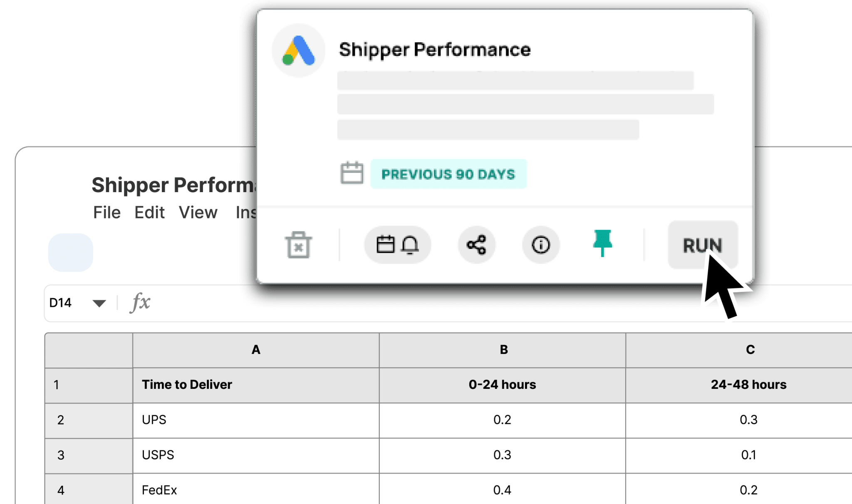Open the info icon
Viewport: 852px width, 504px height.
coord(540,245)
